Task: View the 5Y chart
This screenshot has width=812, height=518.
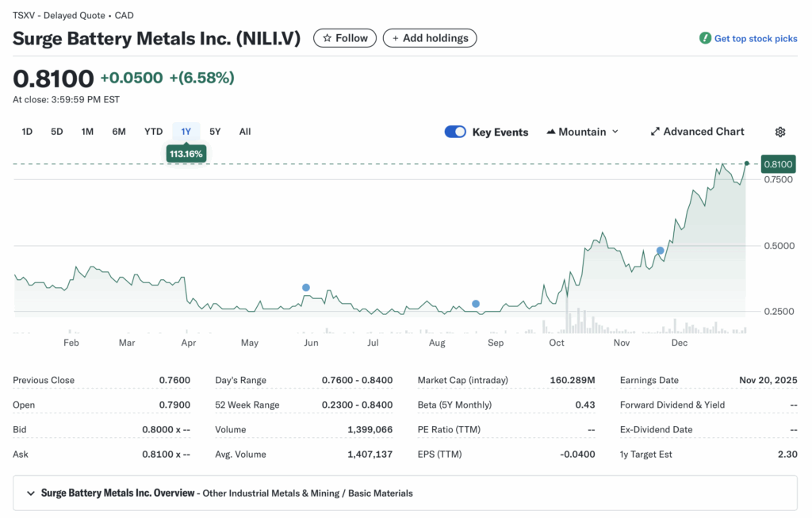Action: coord(215,132)
